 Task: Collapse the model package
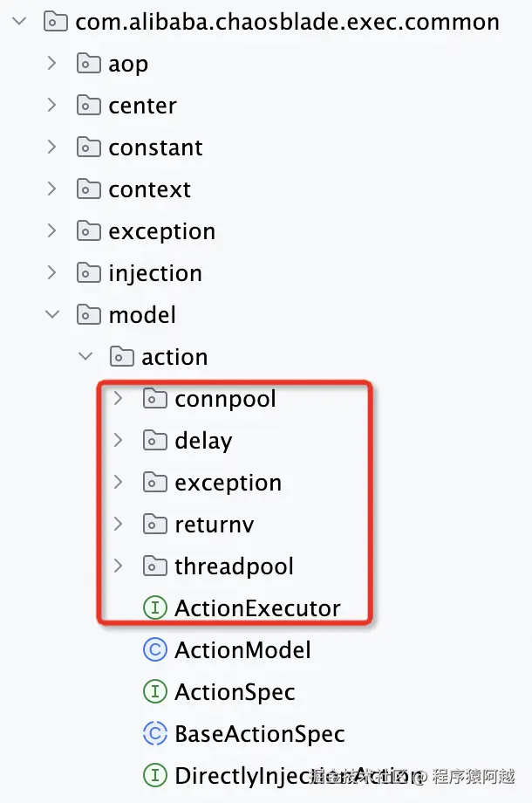coord(52,315)
